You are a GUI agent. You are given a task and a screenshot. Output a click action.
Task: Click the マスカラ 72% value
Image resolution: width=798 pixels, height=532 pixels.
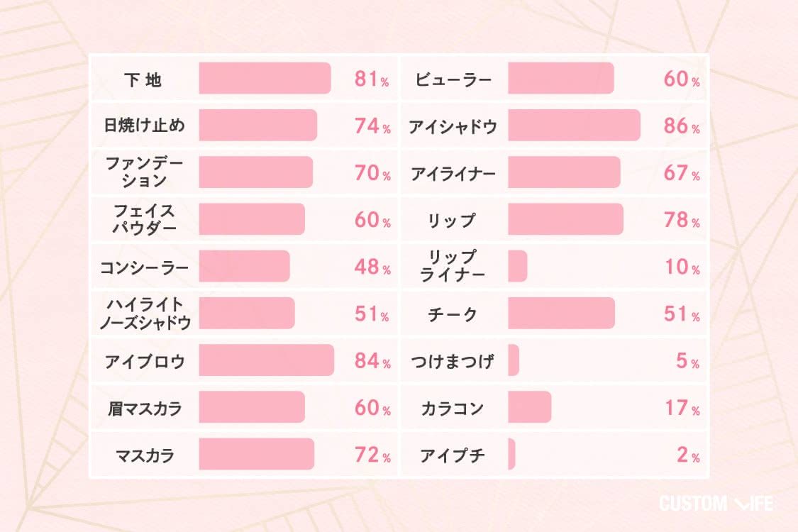(x=372, y=455)
